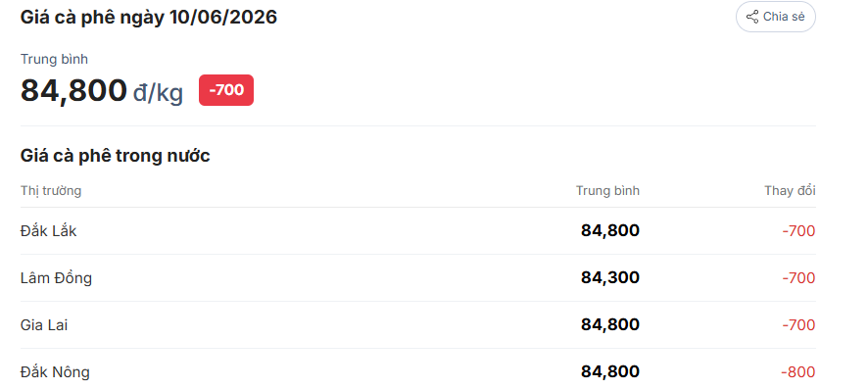Select the Gia Lai market row
The image size is (868, 389).
(x=418, y=324)
